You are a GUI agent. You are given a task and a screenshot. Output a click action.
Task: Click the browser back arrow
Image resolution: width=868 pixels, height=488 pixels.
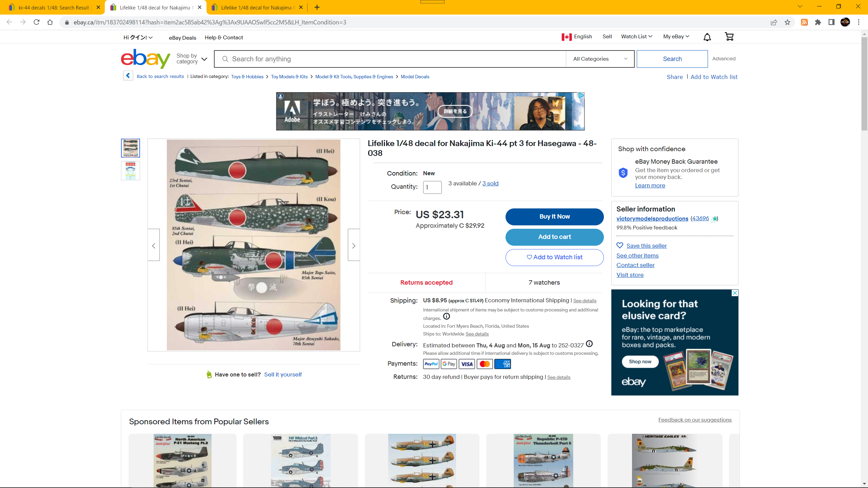(x=9, y=22)
